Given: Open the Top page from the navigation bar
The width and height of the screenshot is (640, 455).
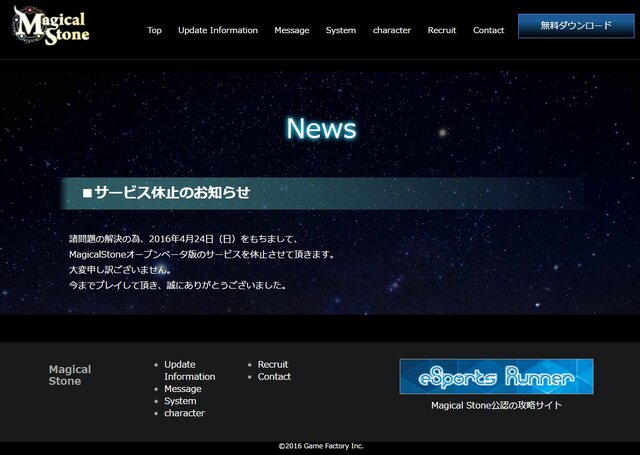Looking at the screenshot, I should 154,30.
